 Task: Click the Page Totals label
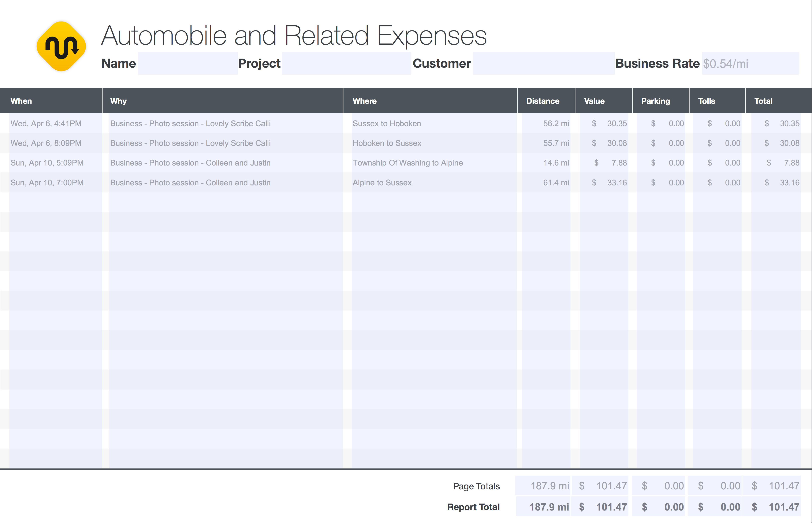click(x=476, y=486)
